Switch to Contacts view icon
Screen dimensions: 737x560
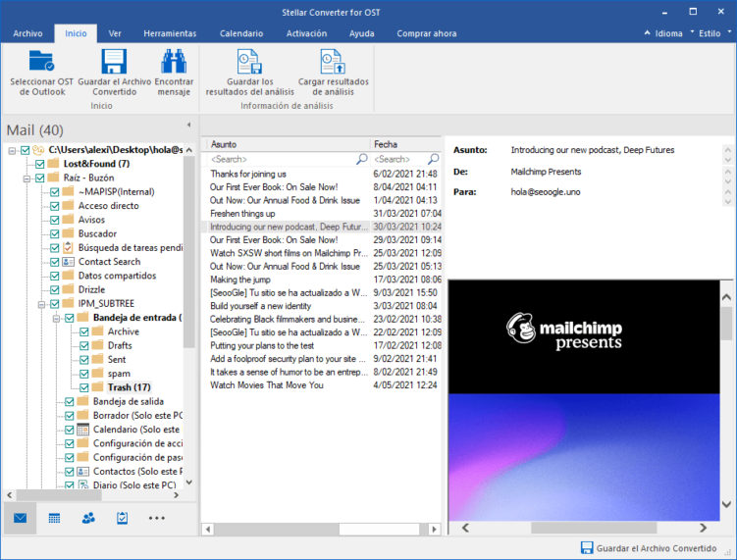[x=88, y=518]
